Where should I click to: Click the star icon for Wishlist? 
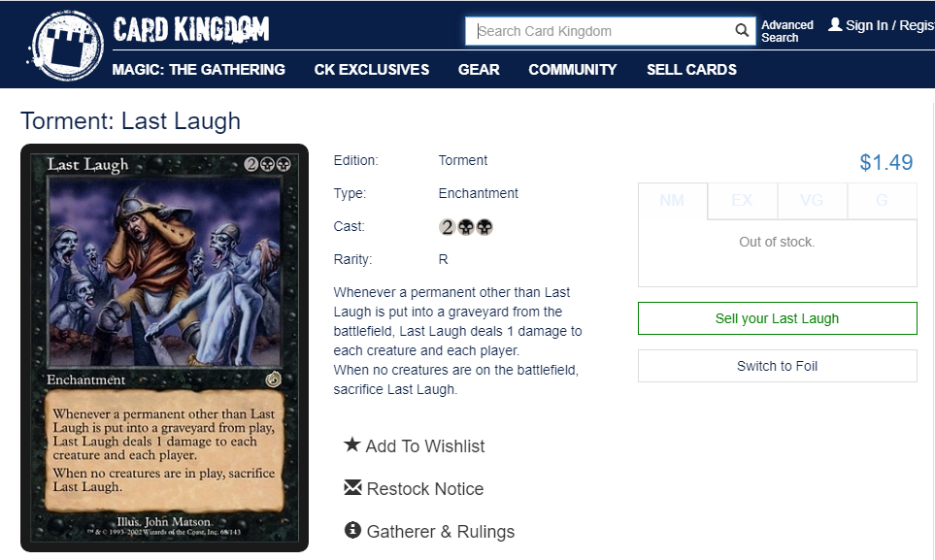click(352, 445)
